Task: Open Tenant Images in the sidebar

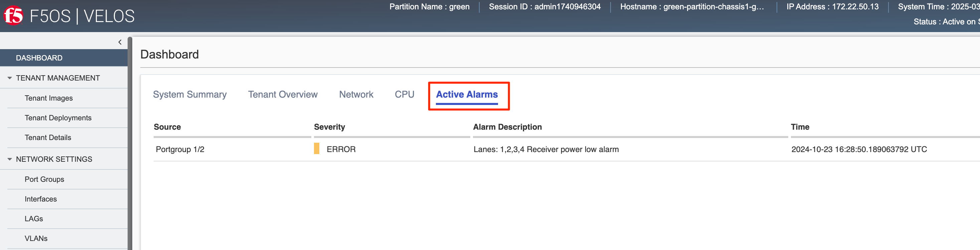Action: (49, 98)
